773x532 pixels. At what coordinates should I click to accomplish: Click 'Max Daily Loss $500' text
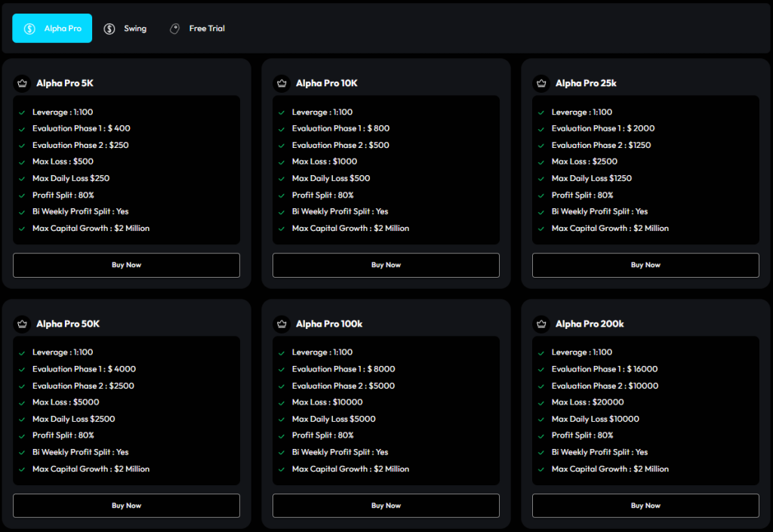tap(331, 178)
